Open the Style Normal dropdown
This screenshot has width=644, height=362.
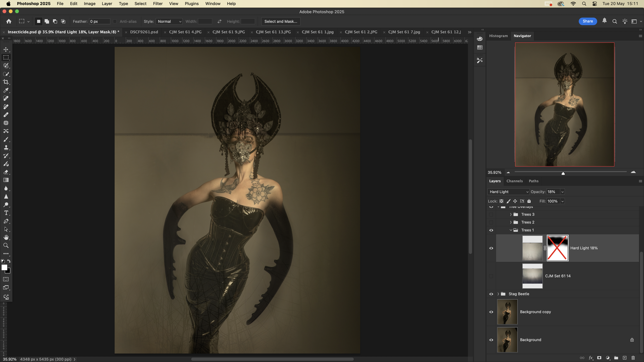click(169, 22)
